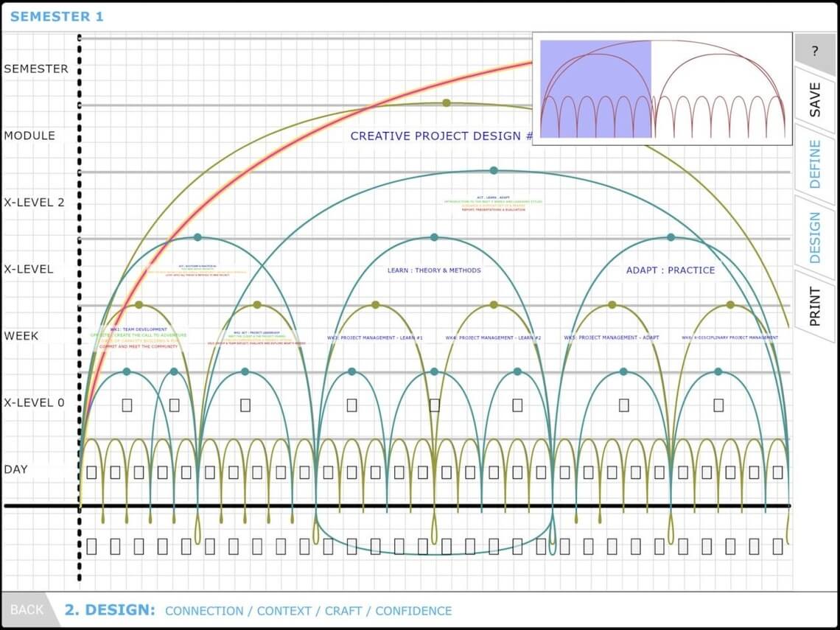840x630 pixels.
Task: Click the first box in X-LEVEL 0 row
Action: tap(127, 405)
